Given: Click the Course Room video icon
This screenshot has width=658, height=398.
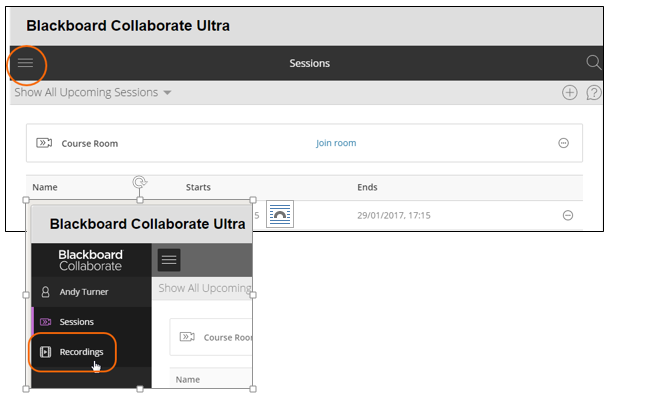Looking at the screenshot, I should tap(44, 143).
